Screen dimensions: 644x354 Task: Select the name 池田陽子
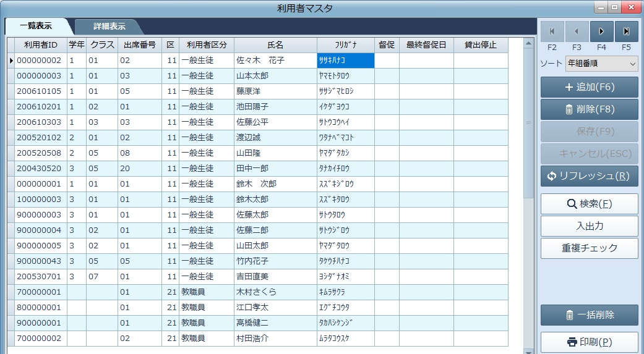click(x=275, y=107)
